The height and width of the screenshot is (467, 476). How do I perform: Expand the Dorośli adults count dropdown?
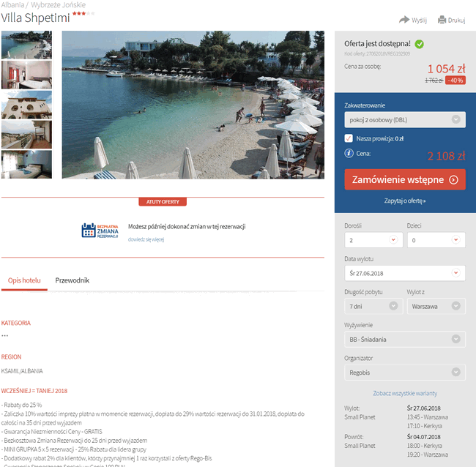tap(373, 240)
